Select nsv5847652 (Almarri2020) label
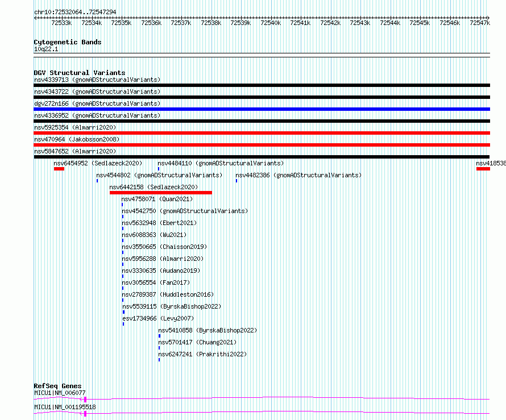This screenshot has width=506, height=420. coord(75,151)
